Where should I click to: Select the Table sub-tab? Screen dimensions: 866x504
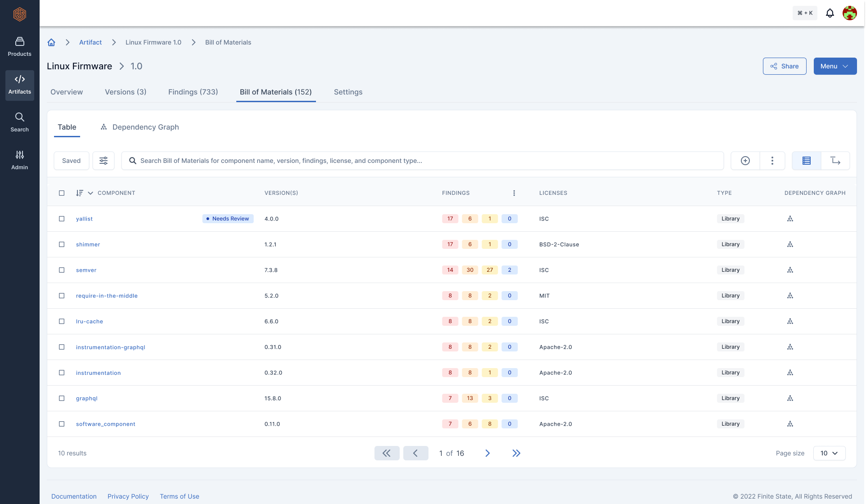pyautogui.click(x=67, y=127)
